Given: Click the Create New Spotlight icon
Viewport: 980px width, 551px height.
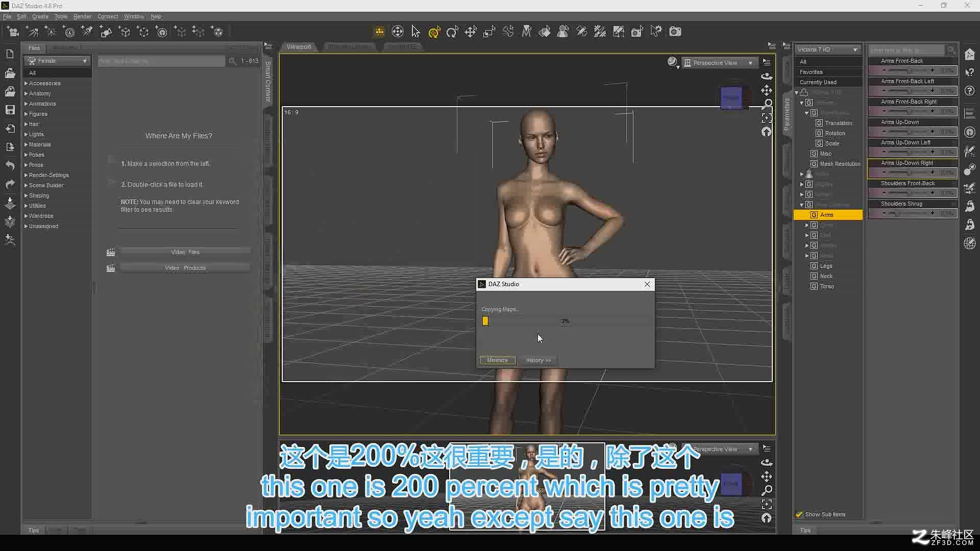Looking at the screenshot, I should [x=87, y=32].
